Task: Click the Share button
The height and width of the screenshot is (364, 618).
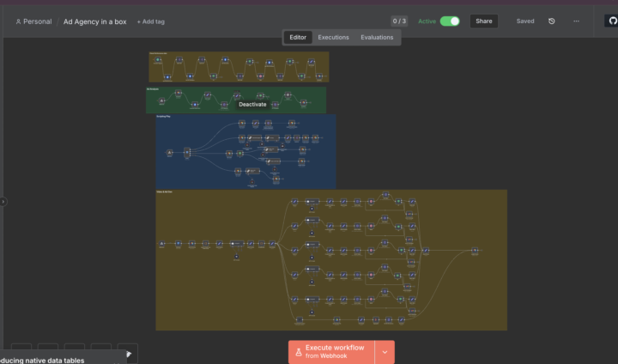Action: coord(484,21)
